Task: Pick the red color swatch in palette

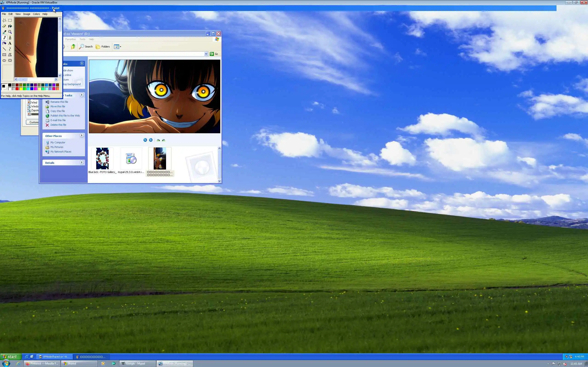Action: [17, 89]
